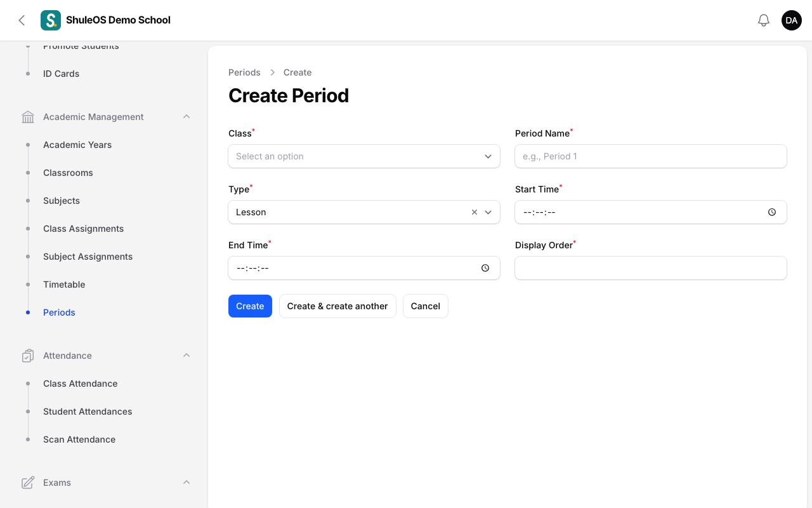The image size is (812, 508).
Task: Clear the Lesson type selection with X
Action: pyautogui.click(x=475, y=212)
